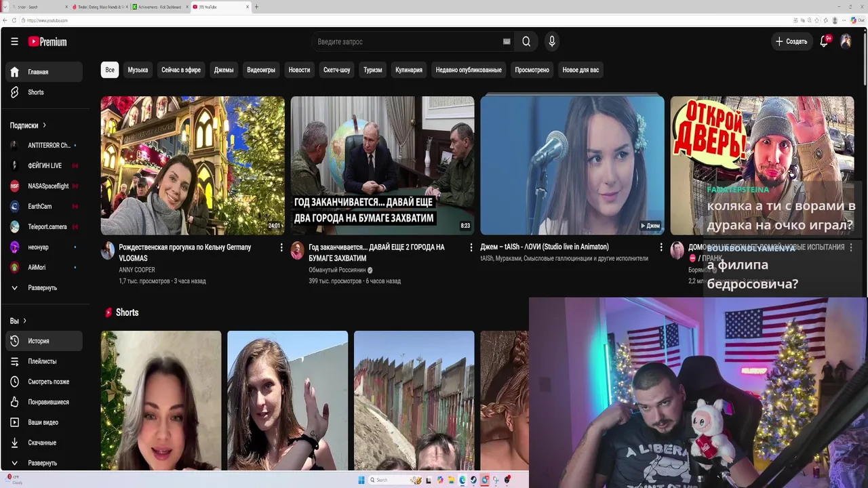Viewport: 868px width, 488px height.
Task: Select the Кулинария chip
Action: click(409, 70)
